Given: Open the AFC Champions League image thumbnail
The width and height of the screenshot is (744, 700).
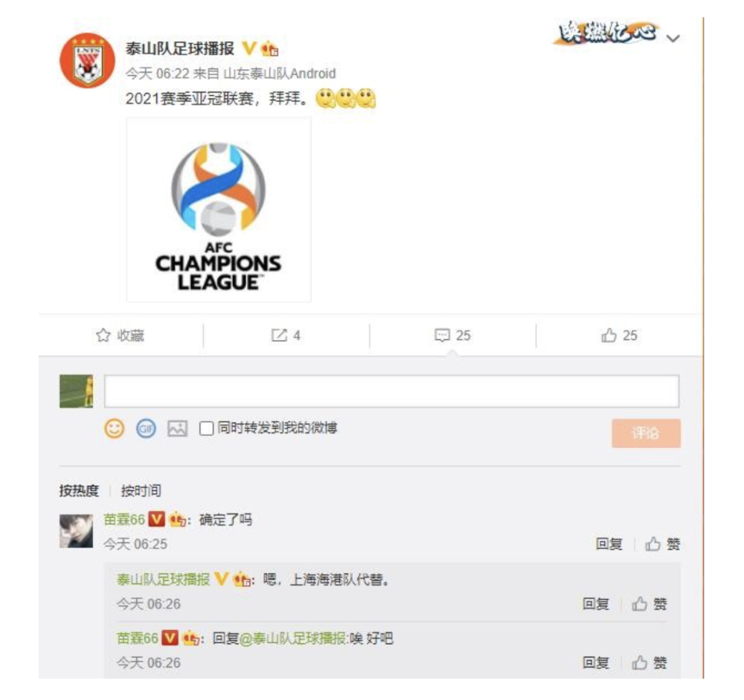Looking at the screenshot, I should (219, 211).
